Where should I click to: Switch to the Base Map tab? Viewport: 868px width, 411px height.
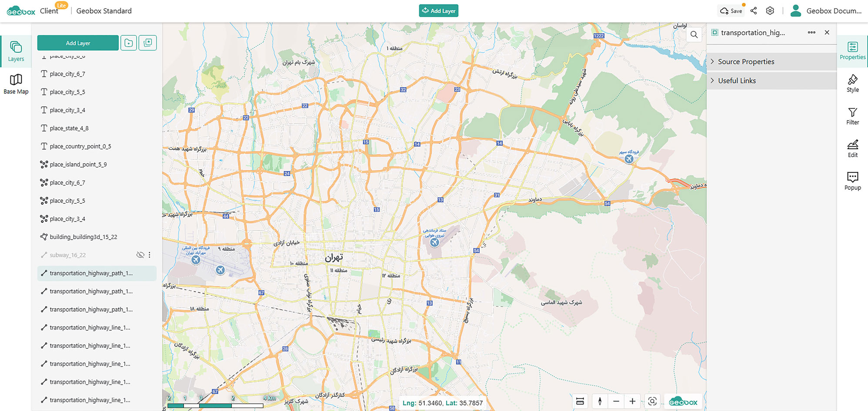[x=16, y=84]
